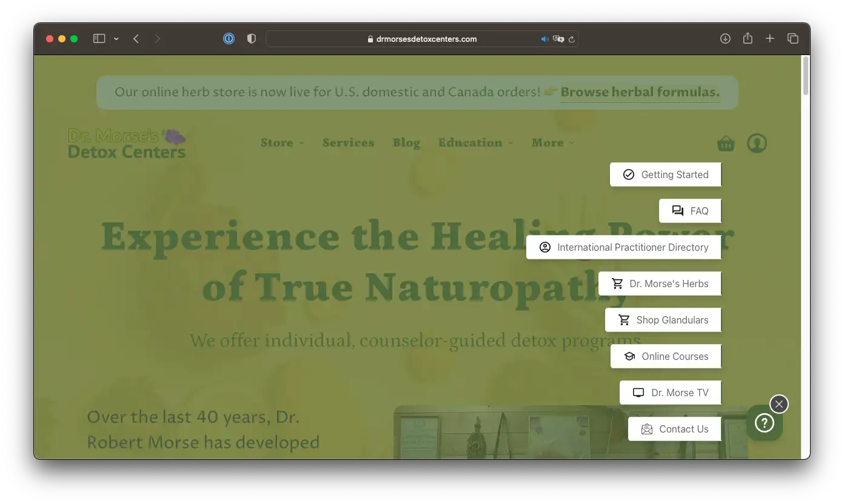Expand the Store dropdown menu
Viewport: 844px width, 504px height.
283,143
